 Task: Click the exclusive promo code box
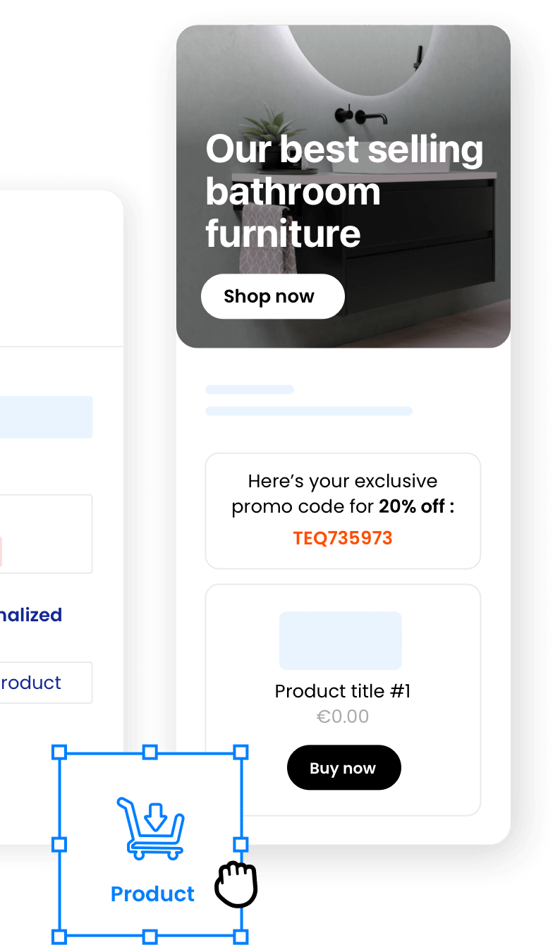pyautogui.click(x=343, y=511)
